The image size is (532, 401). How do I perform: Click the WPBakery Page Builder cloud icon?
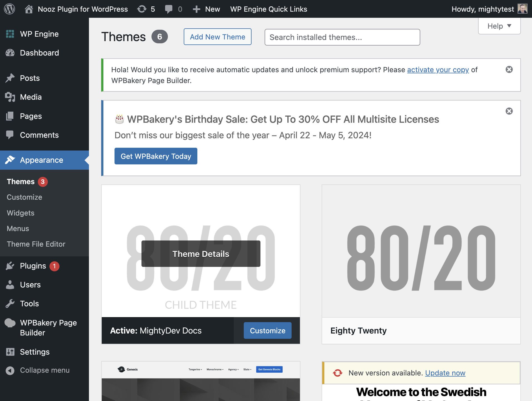(x=10, y=323)
